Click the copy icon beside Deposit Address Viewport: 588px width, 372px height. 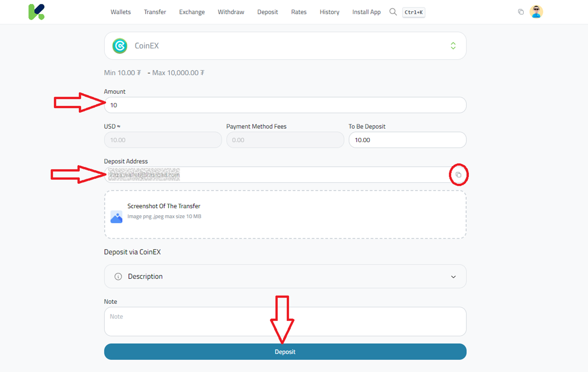459,174
